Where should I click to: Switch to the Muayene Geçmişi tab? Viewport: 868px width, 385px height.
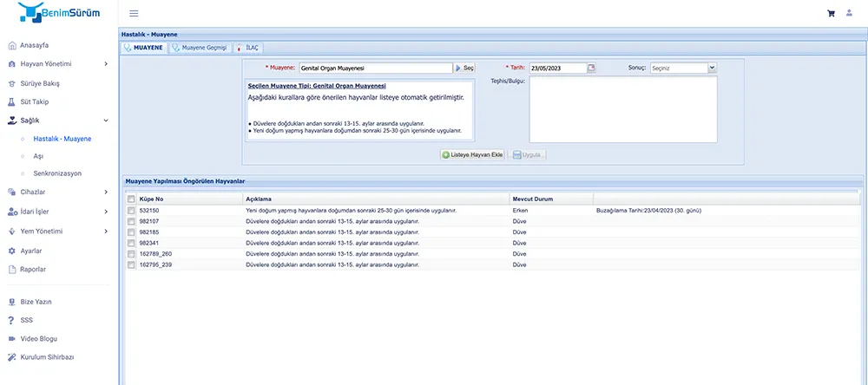coord(199,47)
